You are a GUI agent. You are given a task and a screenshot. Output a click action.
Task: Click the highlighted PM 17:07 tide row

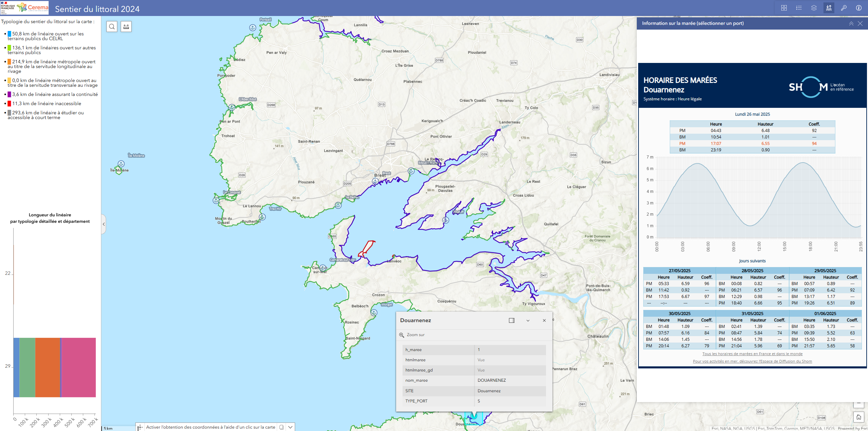coord(752,144)
